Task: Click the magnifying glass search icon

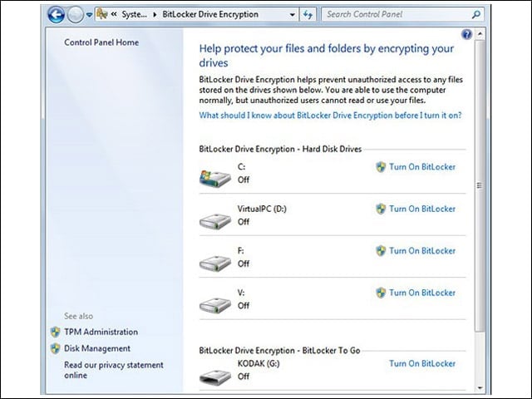Action: [476, 15]
